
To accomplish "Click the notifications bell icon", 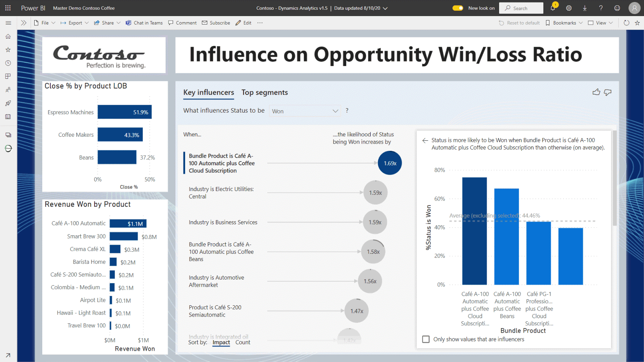I will pos(553,8).
